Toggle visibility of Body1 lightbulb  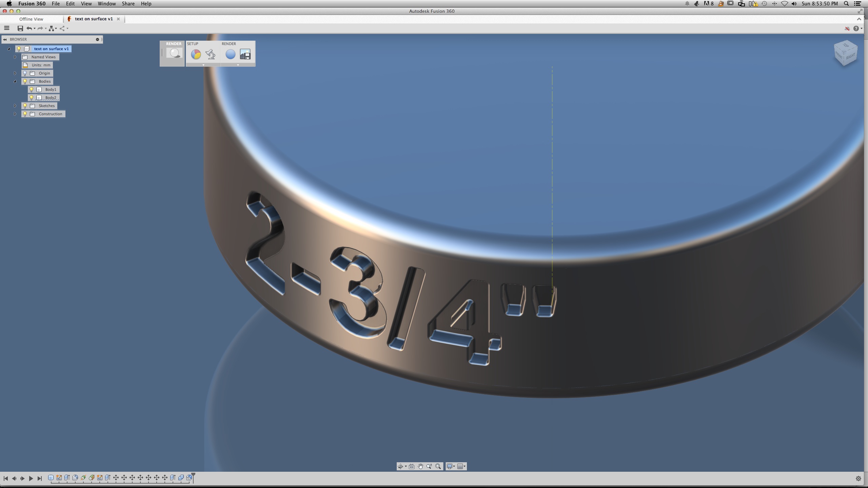tap(31, 90)
